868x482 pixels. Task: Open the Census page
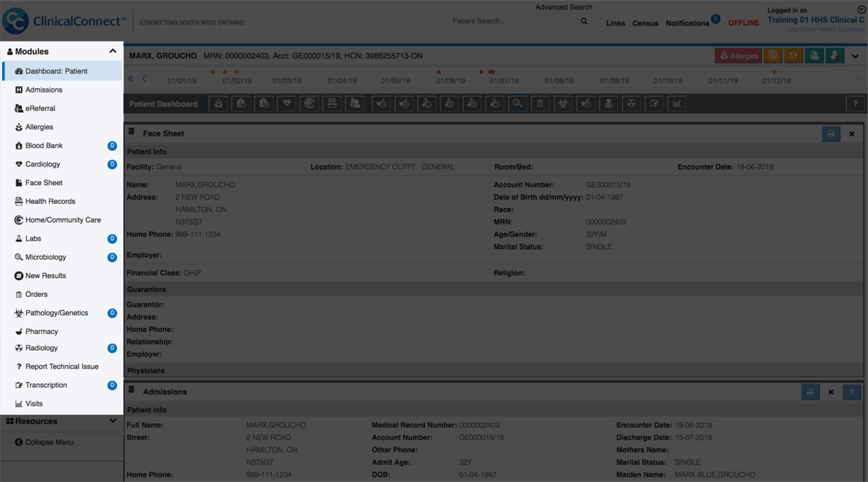pyautogui.click(x=645, y=23)
